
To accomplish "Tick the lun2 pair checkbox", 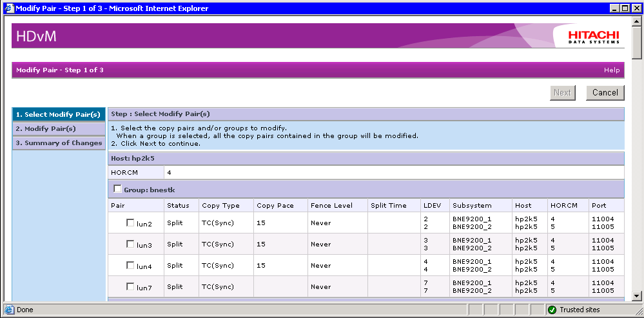I will (x=130, y=223).
